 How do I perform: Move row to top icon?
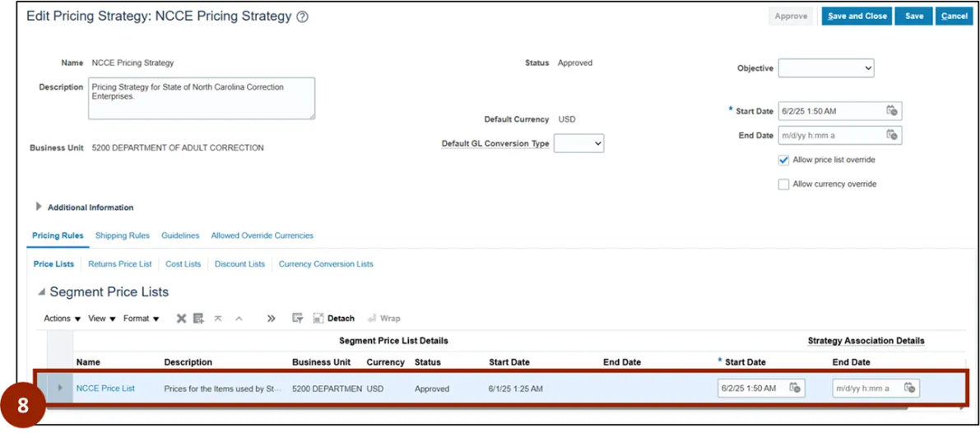[218, 319]
